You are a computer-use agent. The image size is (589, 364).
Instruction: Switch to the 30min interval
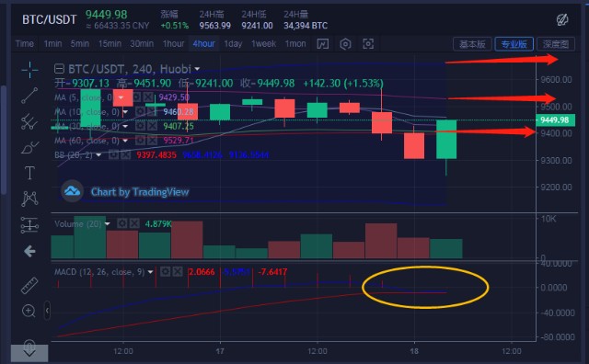(x=142, y=44)
